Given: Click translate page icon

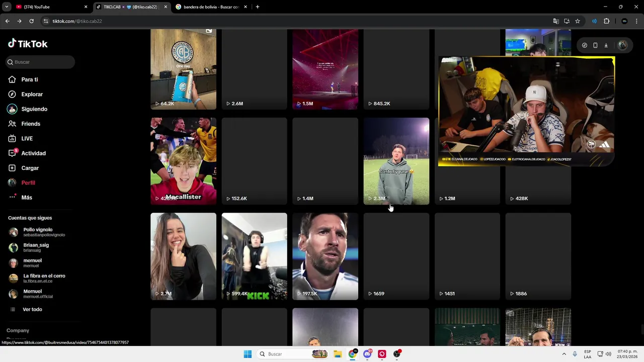Looking at the screenshot, I should point(556,21).
